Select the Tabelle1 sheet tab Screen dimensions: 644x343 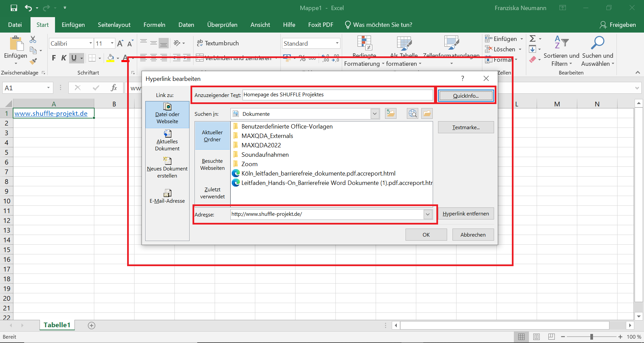tap(57, 325)
